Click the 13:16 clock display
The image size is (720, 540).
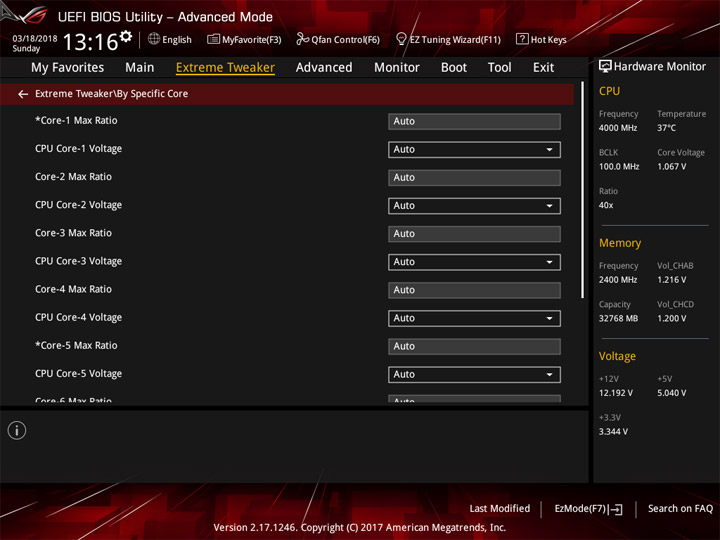90,42
